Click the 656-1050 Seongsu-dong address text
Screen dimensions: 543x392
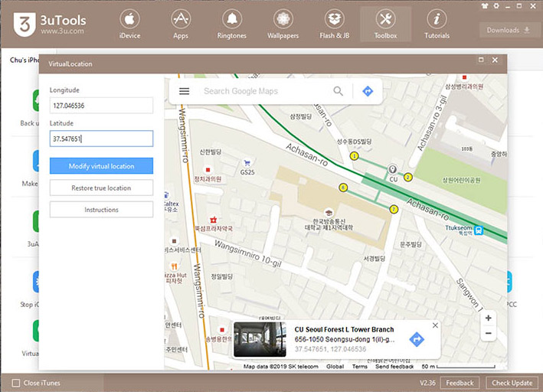click(x=345, y=339)
